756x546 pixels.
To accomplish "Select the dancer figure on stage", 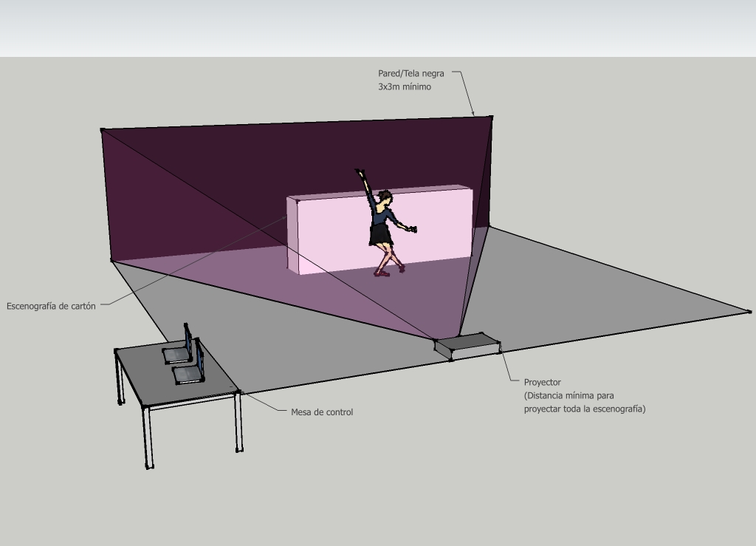I will pos(382,229).
